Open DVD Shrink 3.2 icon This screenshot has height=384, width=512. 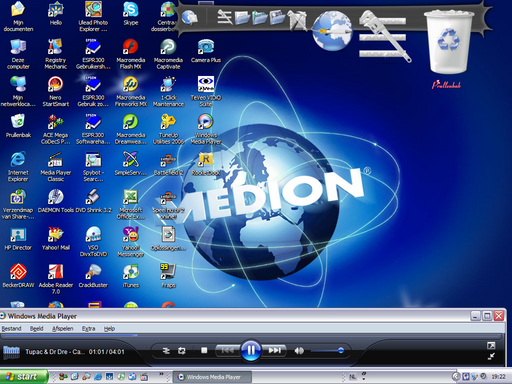[93, 201]
